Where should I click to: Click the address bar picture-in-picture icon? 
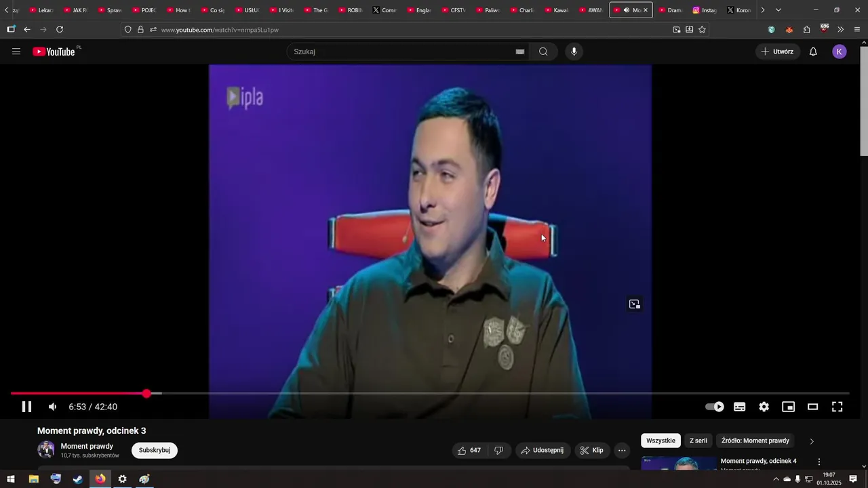point(676,30)
